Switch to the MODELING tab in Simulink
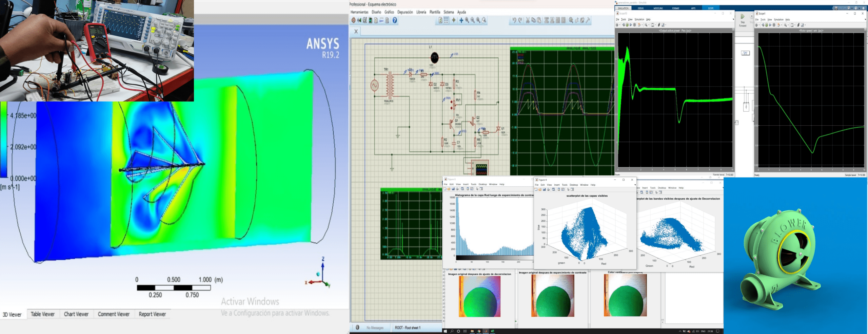Viewport: 868px width, 334px height. click(x=658, y=8)
